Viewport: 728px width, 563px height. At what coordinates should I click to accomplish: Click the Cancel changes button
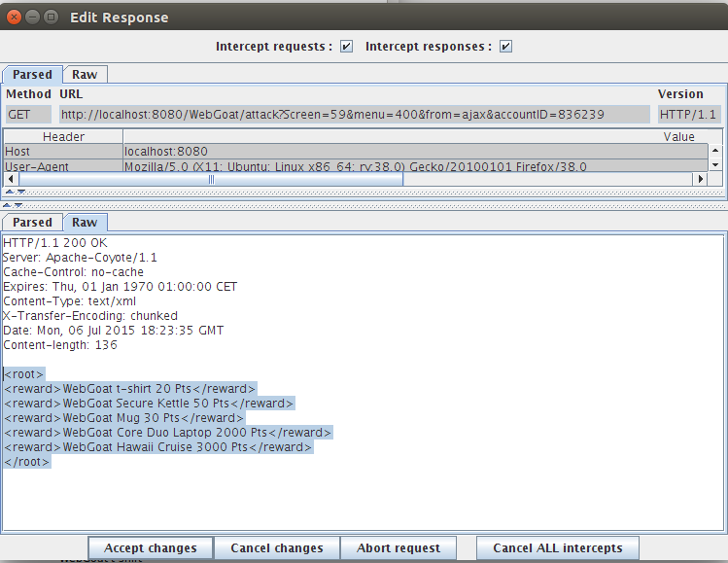277,548
